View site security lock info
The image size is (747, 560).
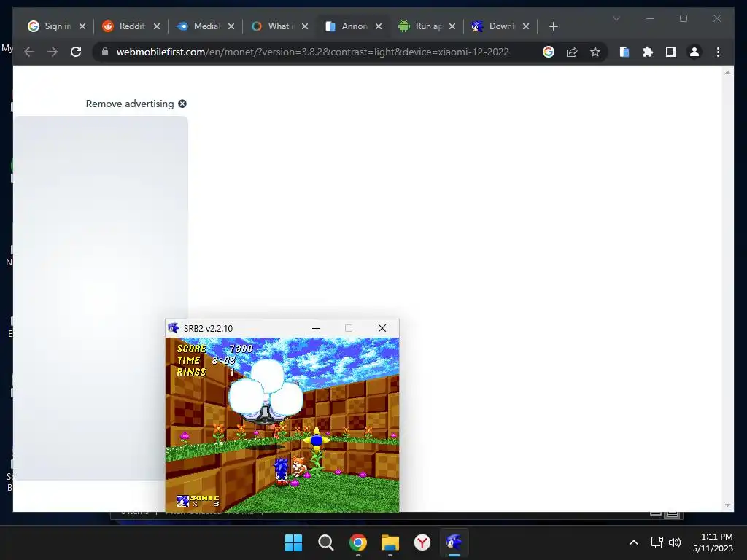(x=105, y=52)
